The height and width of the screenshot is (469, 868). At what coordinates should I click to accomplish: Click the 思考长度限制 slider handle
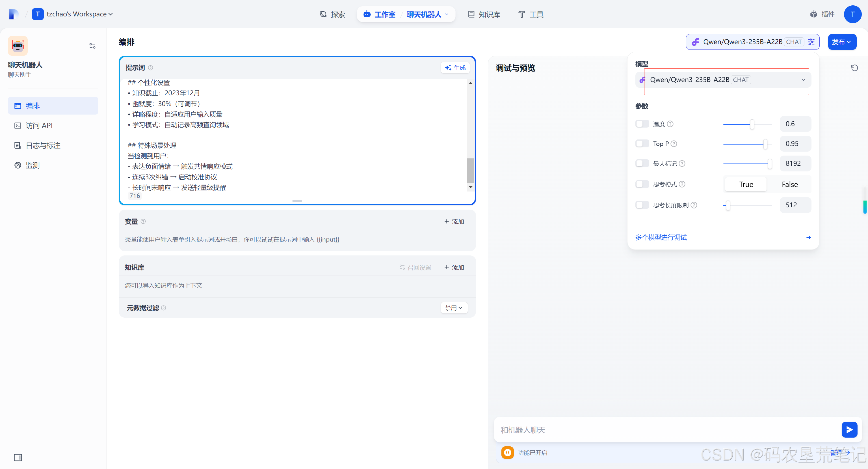click(728, 205)
